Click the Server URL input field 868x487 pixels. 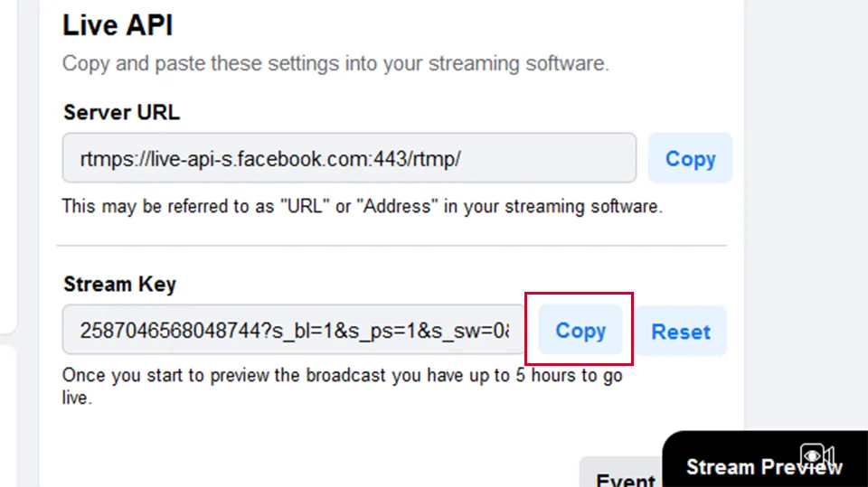pyautogui.click(x=349, y=158)
